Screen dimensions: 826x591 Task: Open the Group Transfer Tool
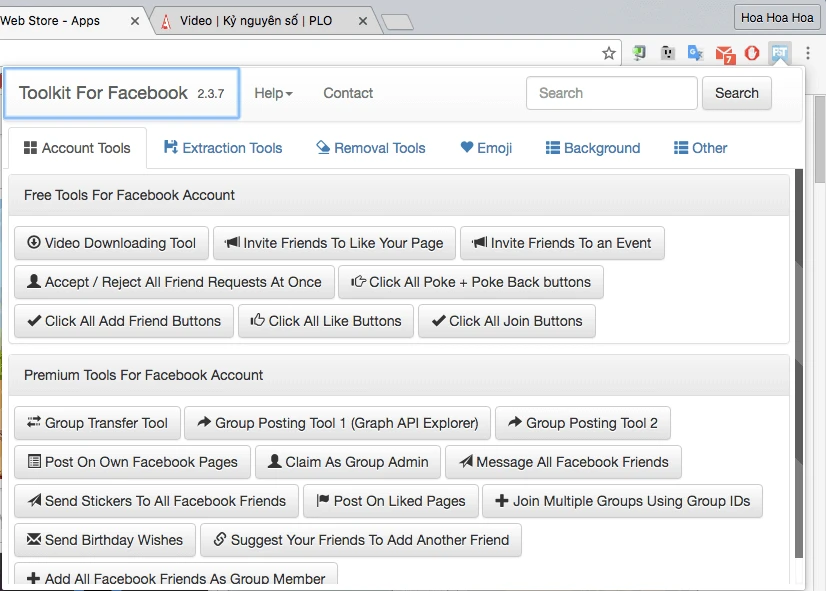97,423
